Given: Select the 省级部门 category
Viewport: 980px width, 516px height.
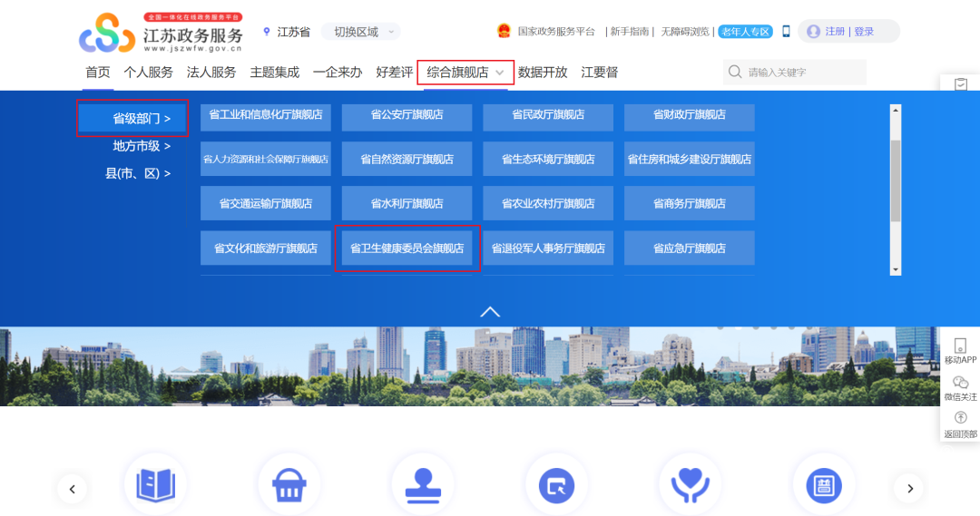Looking at the screenshot, I should 132,118.
